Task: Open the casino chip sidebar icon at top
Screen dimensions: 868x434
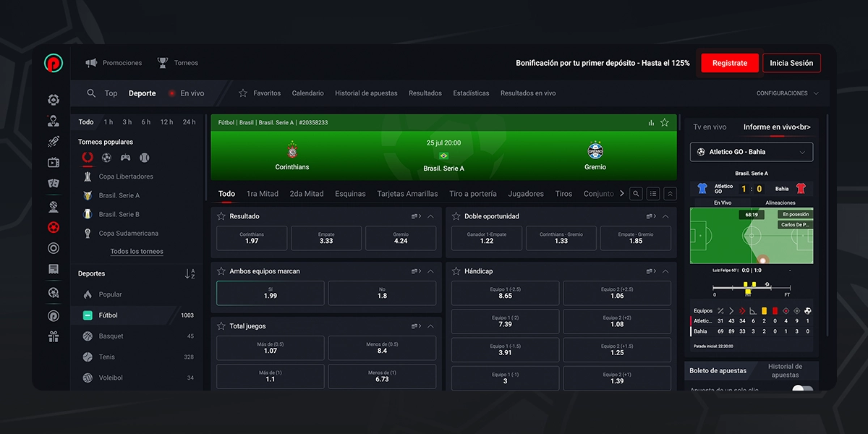Action: point(54,100)
